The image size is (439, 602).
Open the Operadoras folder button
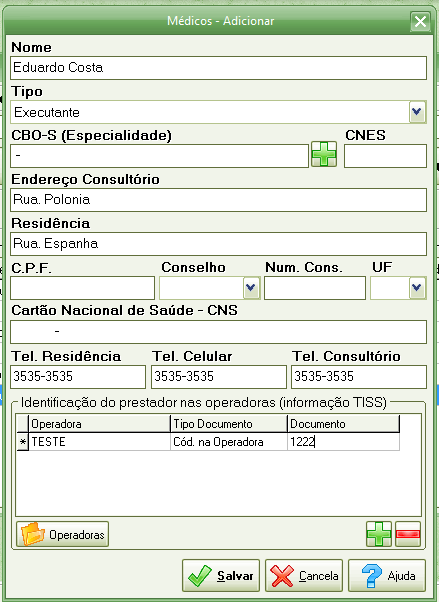pyautogui.click(x=63, y=534)
